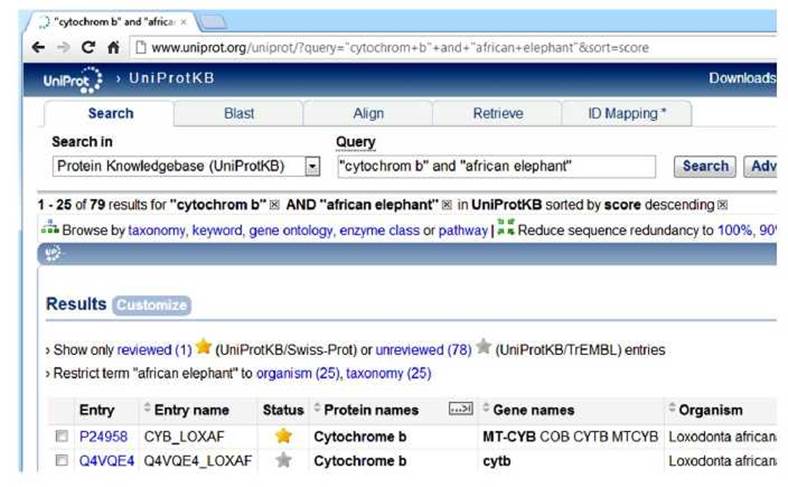Go to browser home icon
The image size is (788, 487).
(114, 47)
